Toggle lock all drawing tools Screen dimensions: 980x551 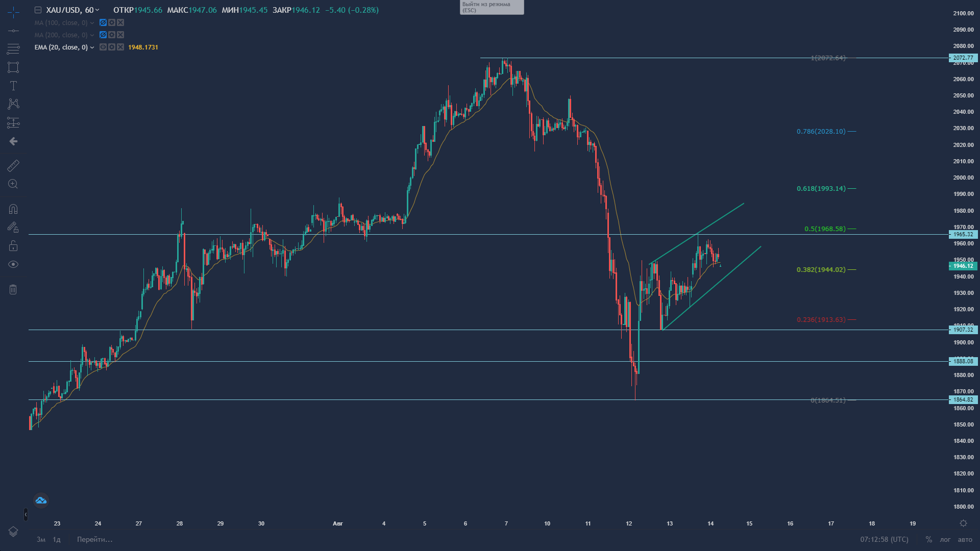(x=13, y=246)
